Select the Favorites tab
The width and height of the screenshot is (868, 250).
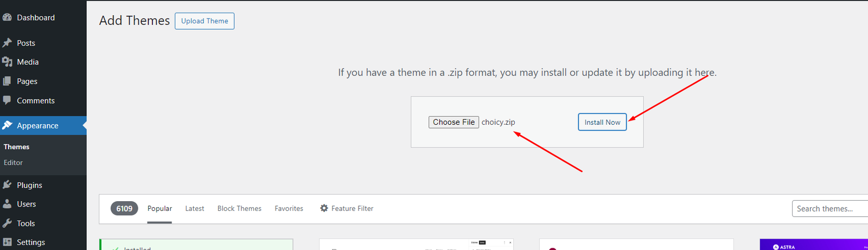coord(289,208)
